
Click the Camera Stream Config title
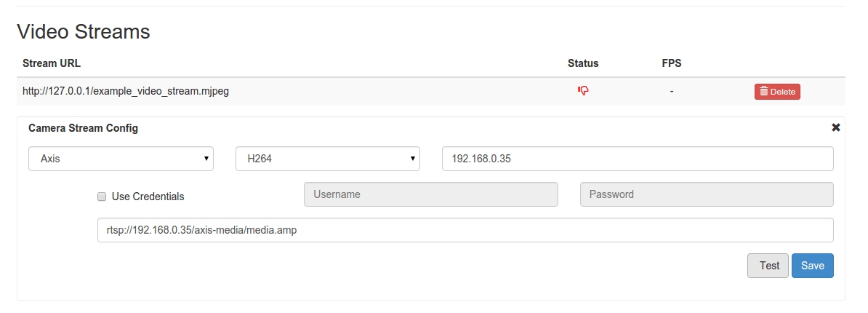pyautogui.click(x=83, y=128)
